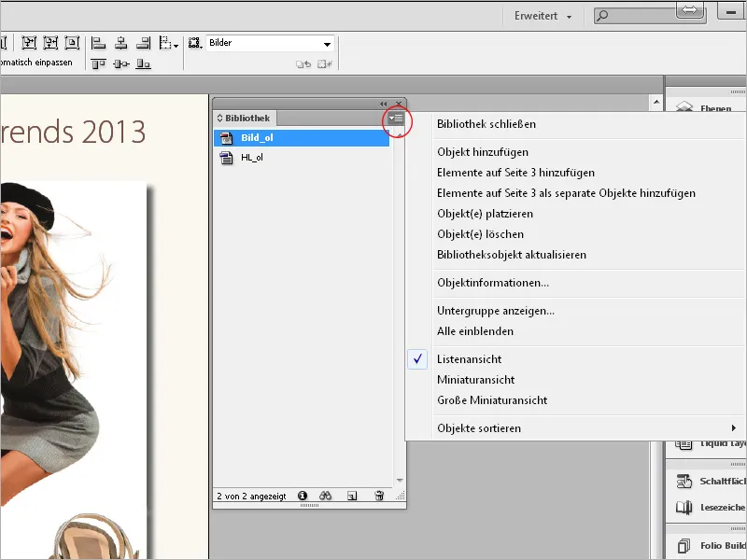This screenshot has height=560, width=747.
Task: Click align vertical centers icon
Action: coord(121,63)
